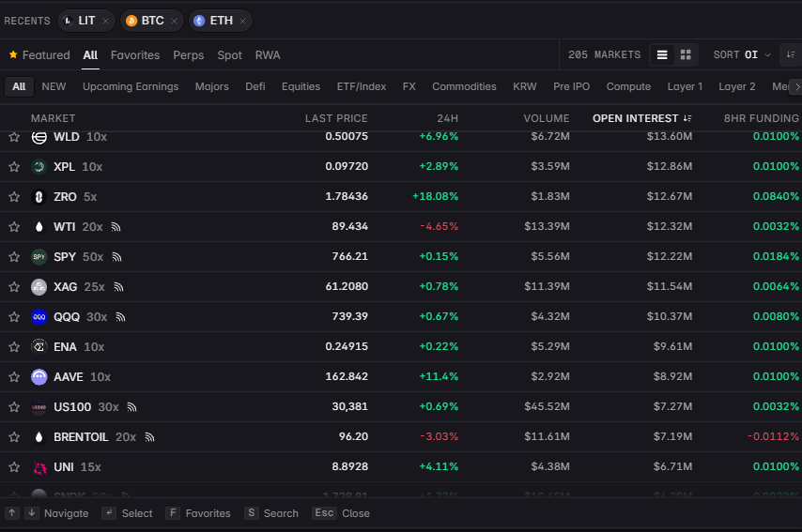The height and width of the screenshot is (532, 802).
Task: Sort by 8HR FUNDING column header
Action: [761, 118]
